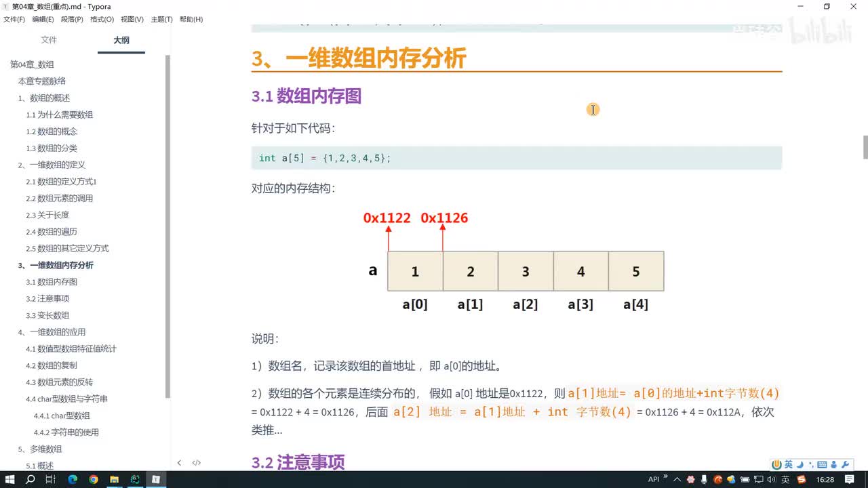Viewport: 868px width, 488px height.
Task: Click the 3.2 注意事项 document heading
Action: tap(298, 462)
